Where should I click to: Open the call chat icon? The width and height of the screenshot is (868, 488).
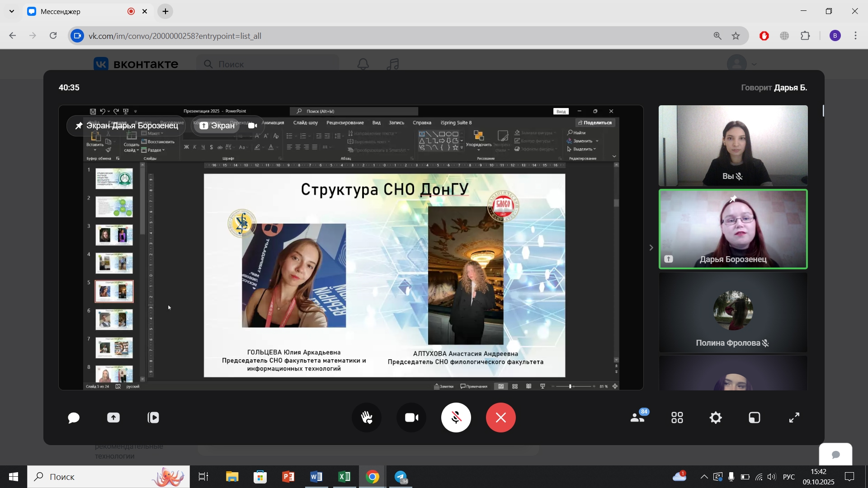[x=74, y=418]
